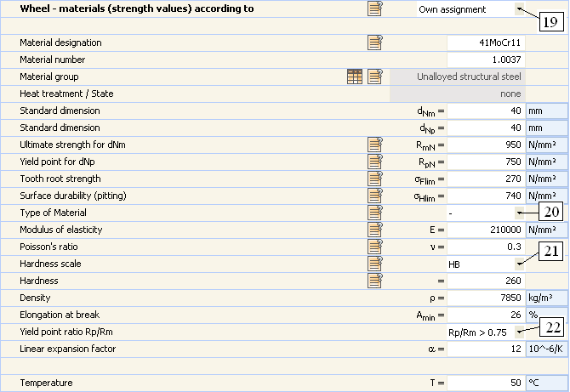570x392 pixels.
Task: Click info note icon for Yield point
Action: click(x=375, y=162)
